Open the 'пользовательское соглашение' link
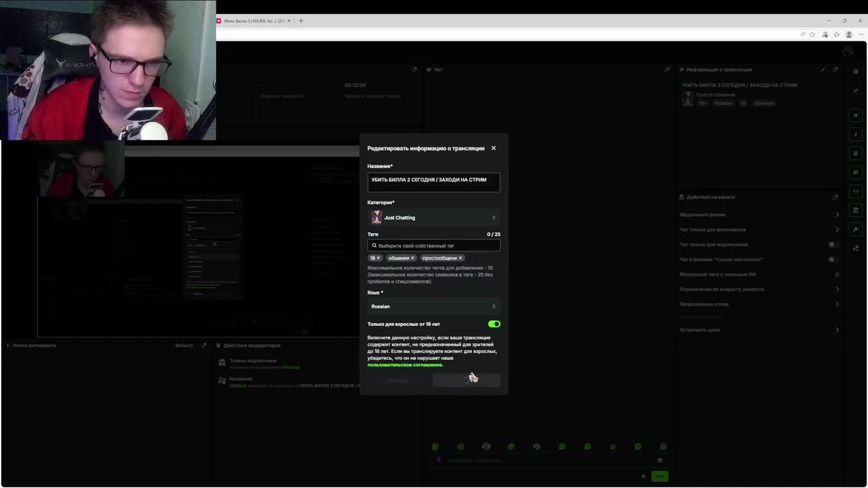The height and width of the screenshot is (488, 868). click(x=405, y=365)
